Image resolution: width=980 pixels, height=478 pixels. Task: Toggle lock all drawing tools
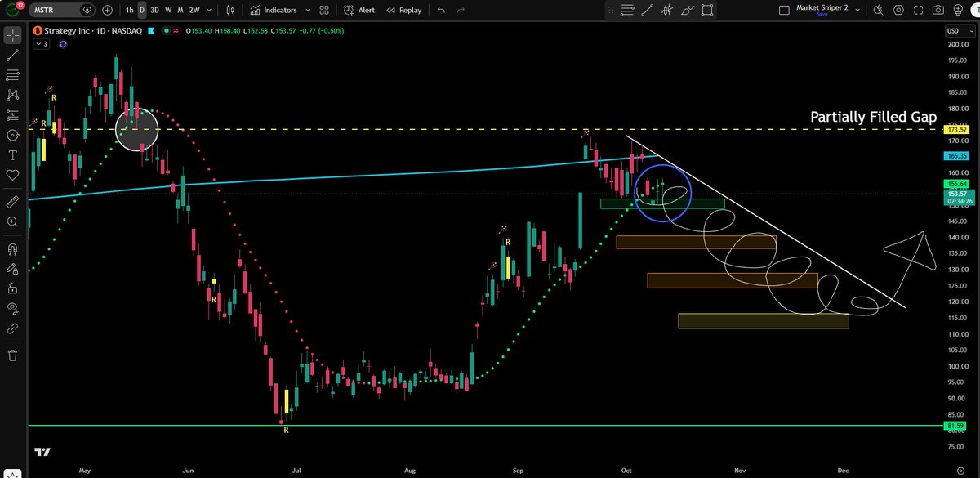coord(13,288)
